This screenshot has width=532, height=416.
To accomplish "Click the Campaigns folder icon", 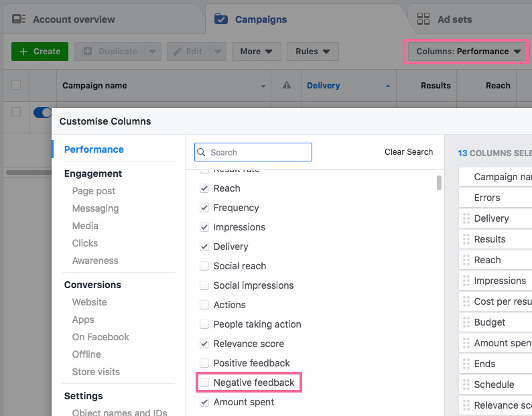I will 221,19.
